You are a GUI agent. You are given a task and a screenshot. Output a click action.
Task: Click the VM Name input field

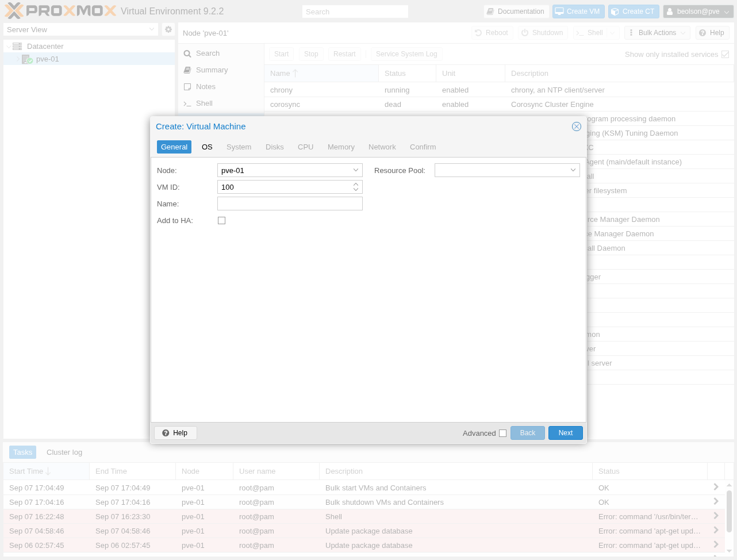pos(290,204)
